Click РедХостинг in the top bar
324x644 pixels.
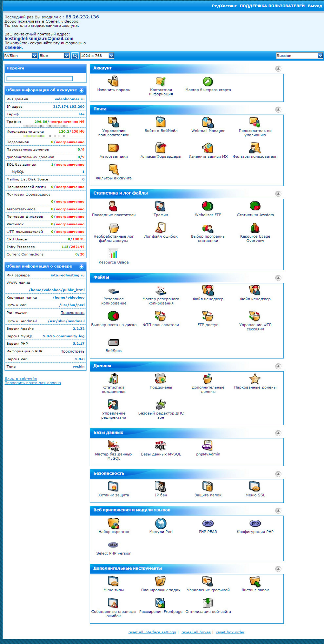tap(224, 6)
